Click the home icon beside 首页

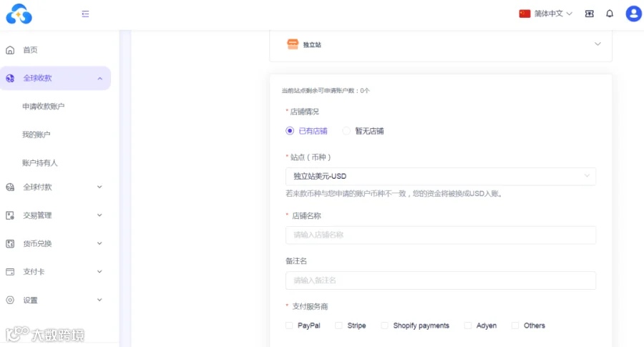10,50
